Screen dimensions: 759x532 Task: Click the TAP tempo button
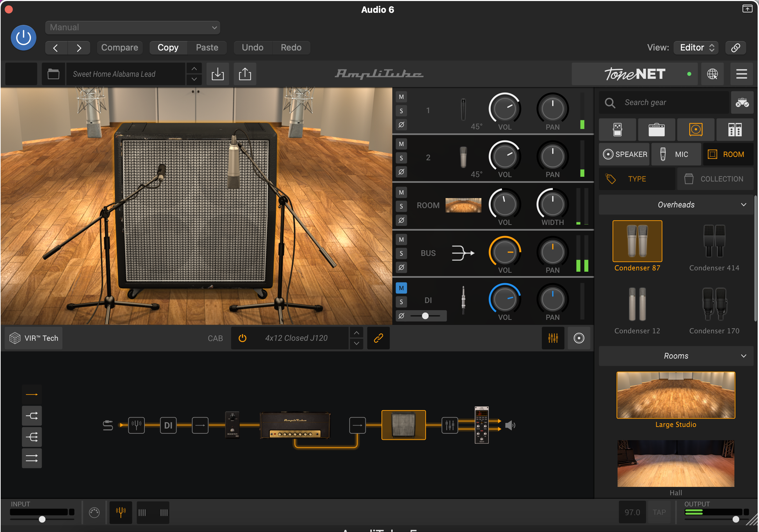(x=659, y=512)
